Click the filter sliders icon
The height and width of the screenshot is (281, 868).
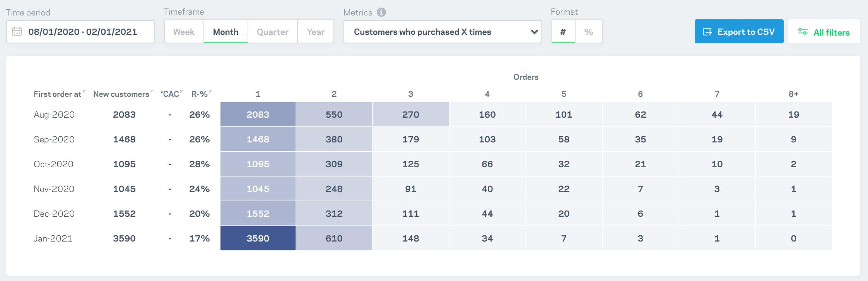803,32
